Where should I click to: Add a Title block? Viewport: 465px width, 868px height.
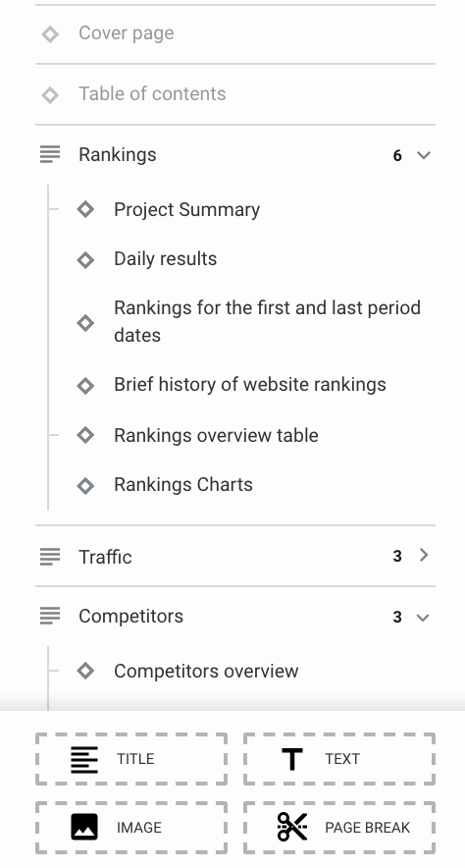[x=131, y=759]
